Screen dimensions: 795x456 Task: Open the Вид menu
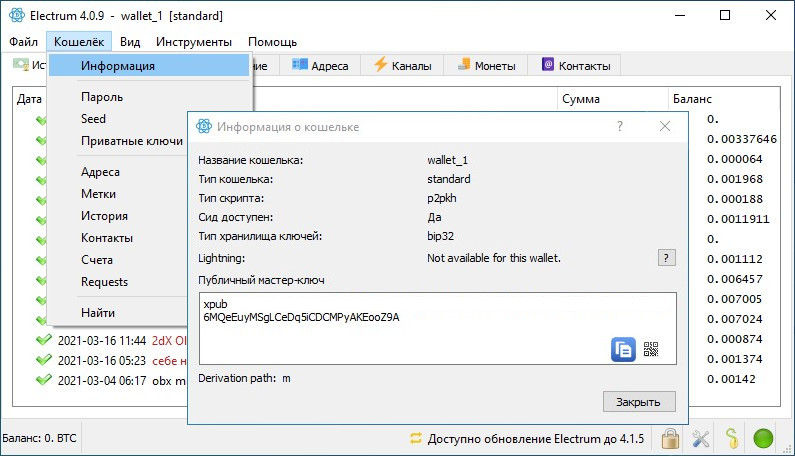[130, 42]
